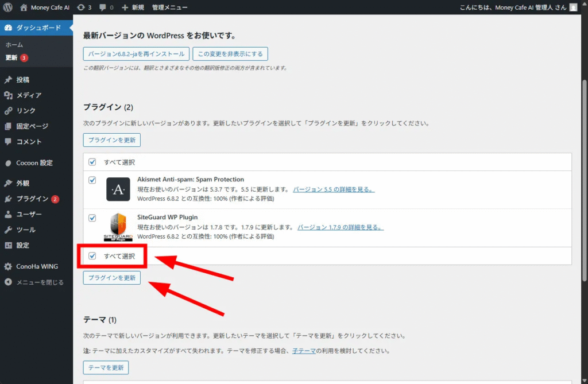Click the プラグイン (2) heading

click(x=108, y=107)
